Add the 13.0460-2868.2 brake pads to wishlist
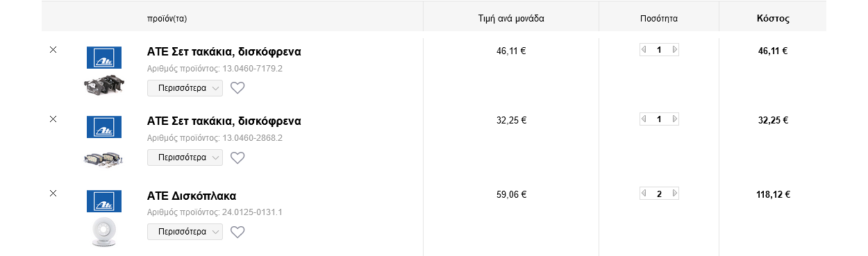The image size is (868, 256). [x=237, y=157]
